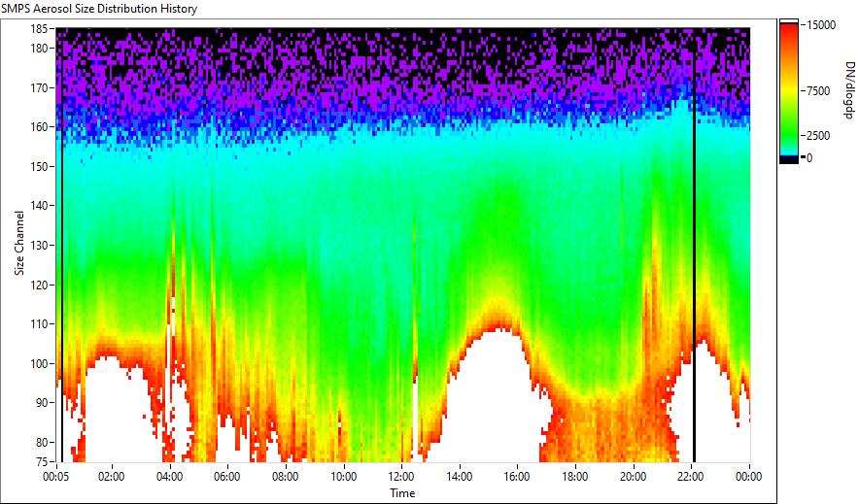Click the Size Channel axis title
This screenshot has width=859, height=504.
tap(19, 243)
